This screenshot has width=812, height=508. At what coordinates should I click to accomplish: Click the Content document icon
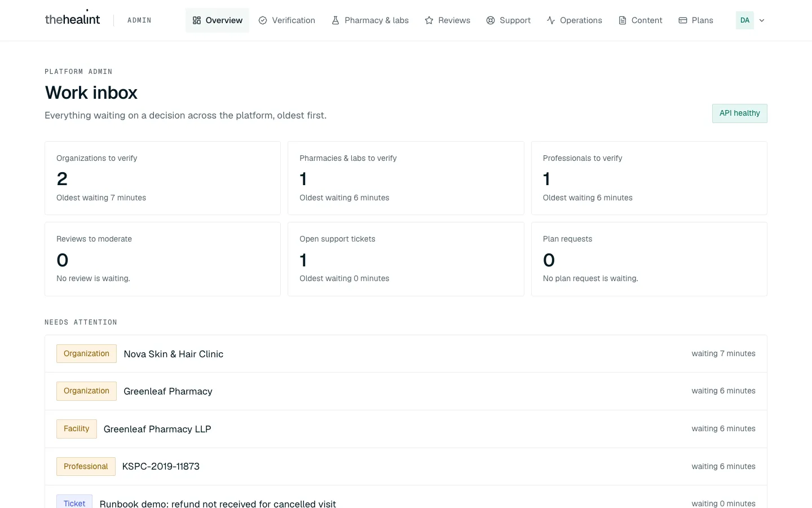(623, 20)
